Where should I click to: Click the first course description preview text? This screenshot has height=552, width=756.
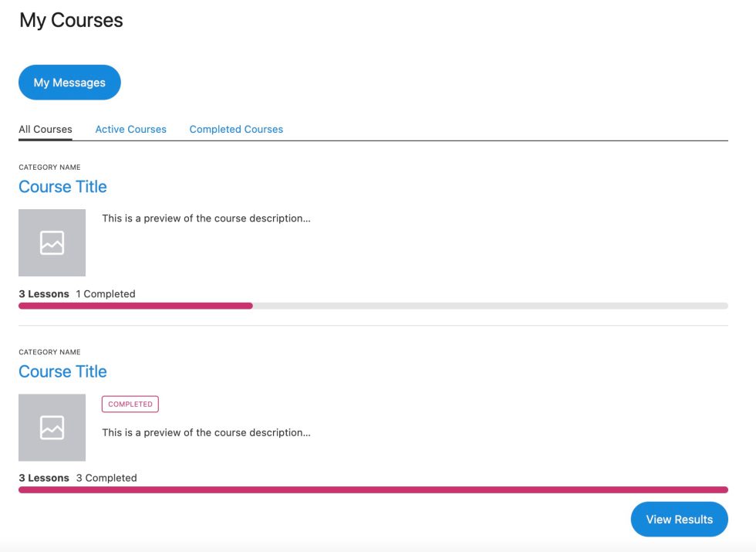click(207, 218)
